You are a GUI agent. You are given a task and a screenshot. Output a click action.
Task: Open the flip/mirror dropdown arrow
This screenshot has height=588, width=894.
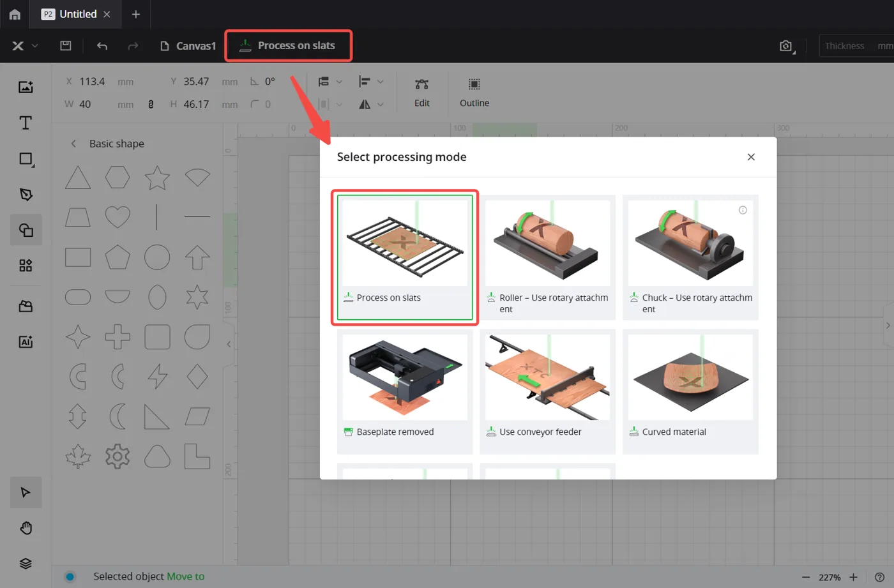pos(381,105)
